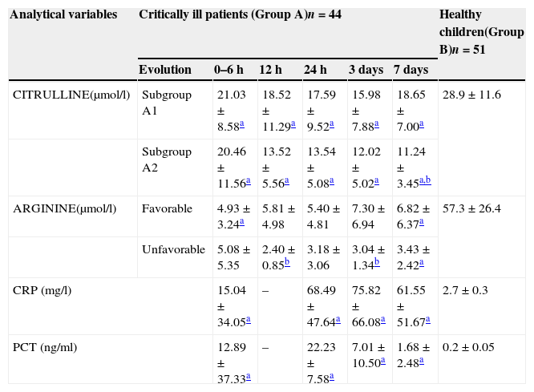
Task: Open footnote 'a' after 34.05
Action: [x=248, y=319]
